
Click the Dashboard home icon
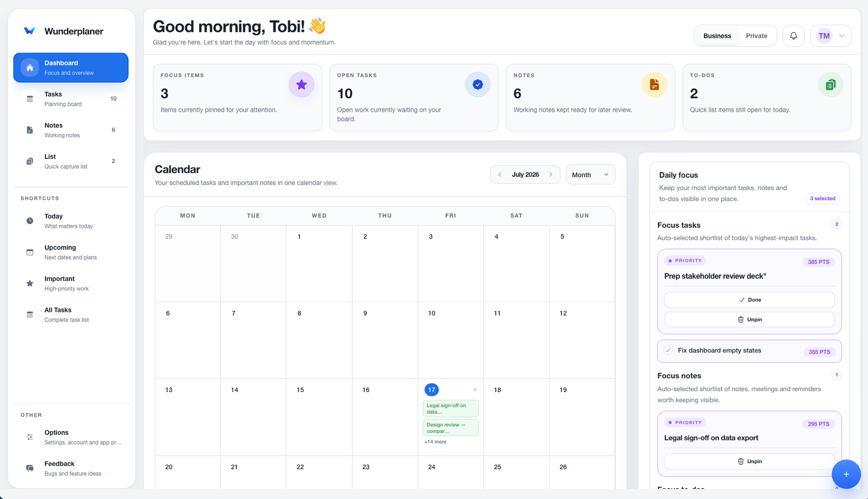(30, 68)
